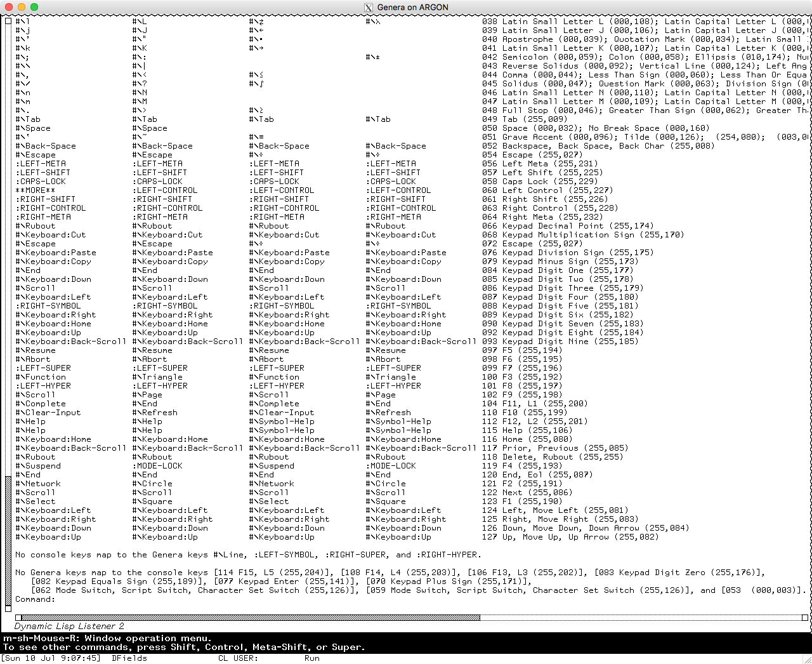The height and width of the screenshot is (664, 812).
Task: Click the right end box of the horizontal scrollbar
Action: click(804, 617)
